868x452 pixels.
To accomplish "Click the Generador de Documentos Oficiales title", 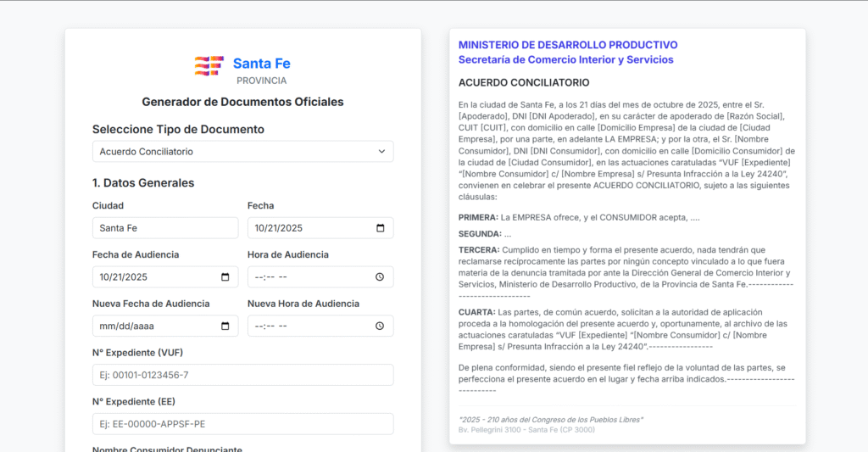I will coord(242,102).
